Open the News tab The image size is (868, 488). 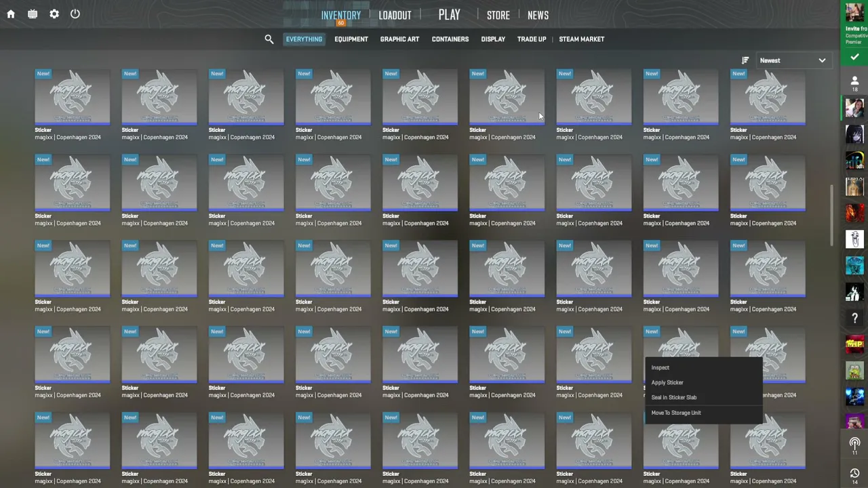point(538,15)
